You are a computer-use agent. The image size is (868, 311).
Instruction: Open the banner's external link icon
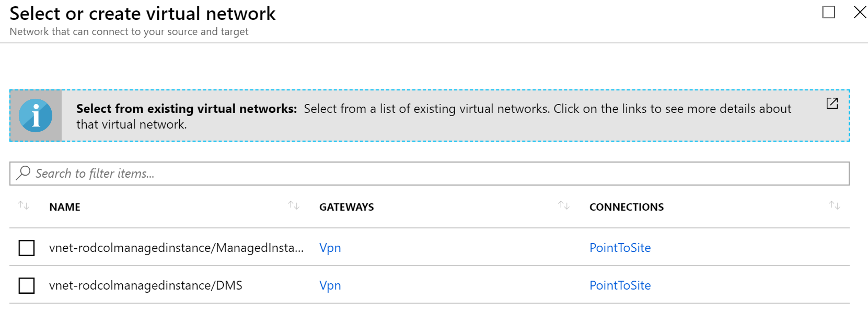coord(832,103)
